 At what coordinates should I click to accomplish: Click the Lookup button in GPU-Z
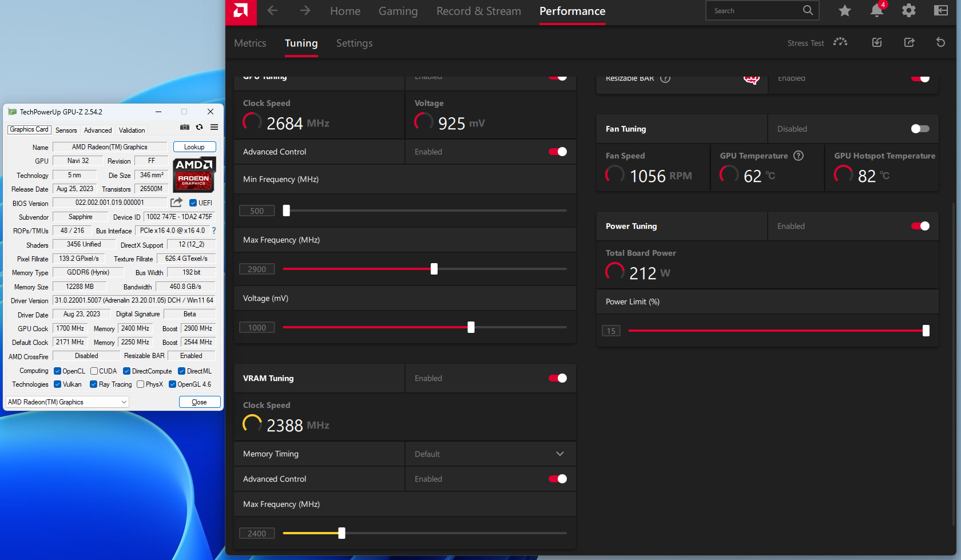(194, 147)
